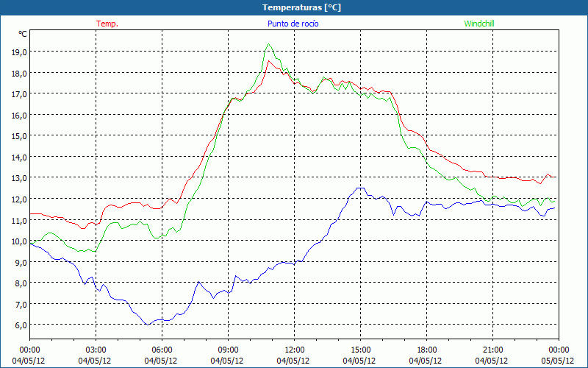This screenshot has height=368, width=588.
Task: Click the highest peak of the red Temp. line
Action: 268,61
